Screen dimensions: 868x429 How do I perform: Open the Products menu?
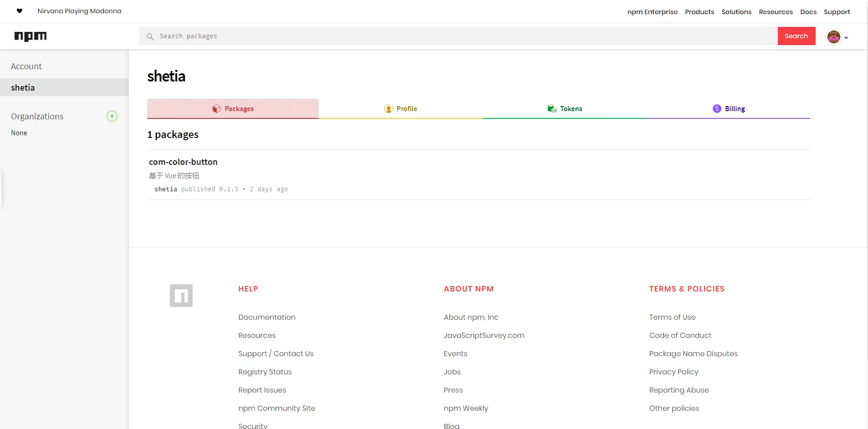(x=700, y=12)
